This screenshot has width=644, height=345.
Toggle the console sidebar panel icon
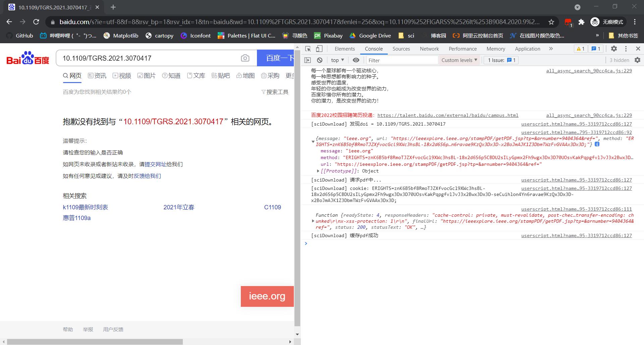(308, 60)
